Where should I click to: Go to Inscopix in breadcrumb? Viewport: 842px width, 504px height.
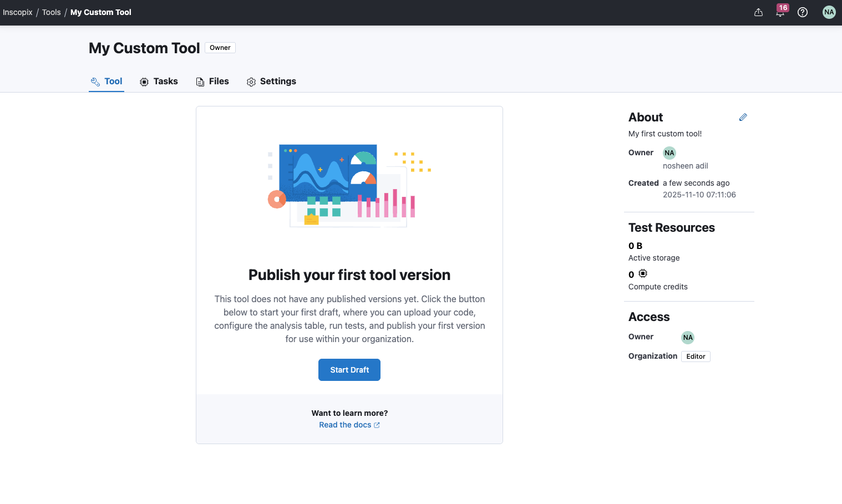(x=18, y=12)
